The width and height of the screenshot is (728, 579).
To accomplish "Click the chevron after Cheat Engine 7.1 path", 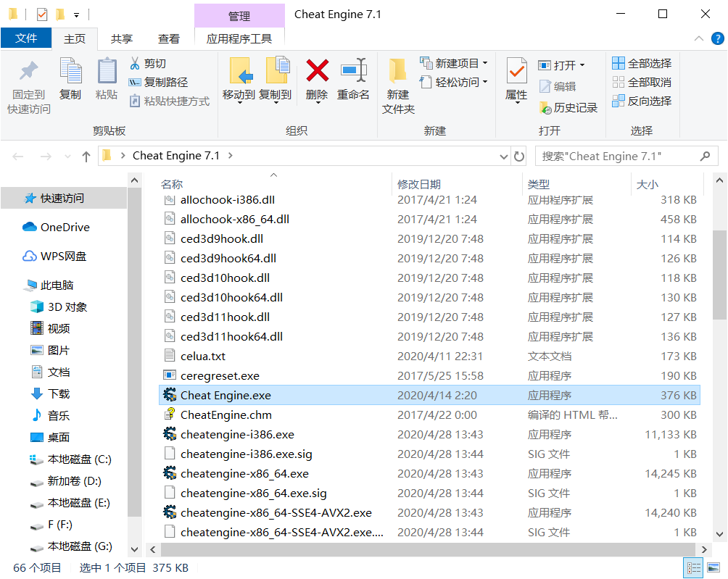I will click(x=231, y=155).
